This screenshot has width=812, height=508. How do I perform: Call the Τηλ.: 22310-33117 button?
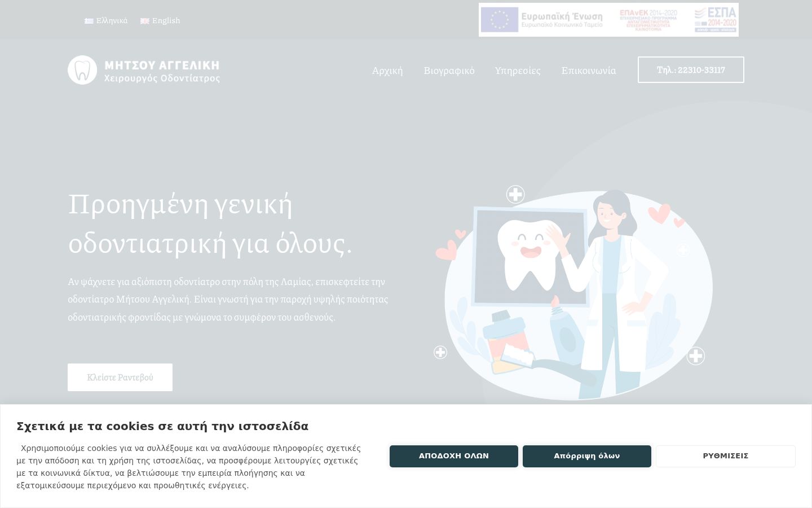[x=691, y=70]
